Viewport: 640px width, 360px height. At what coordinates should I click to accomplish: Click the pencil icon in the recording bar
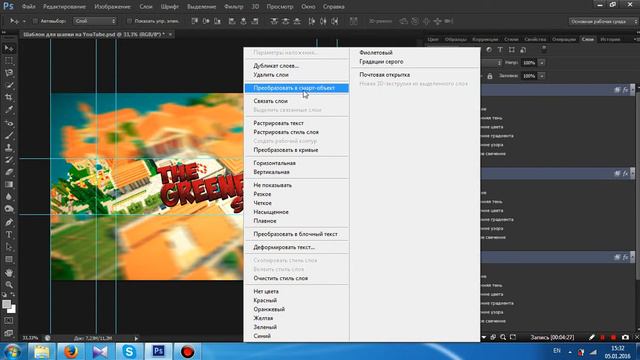[x=592, y=337]
